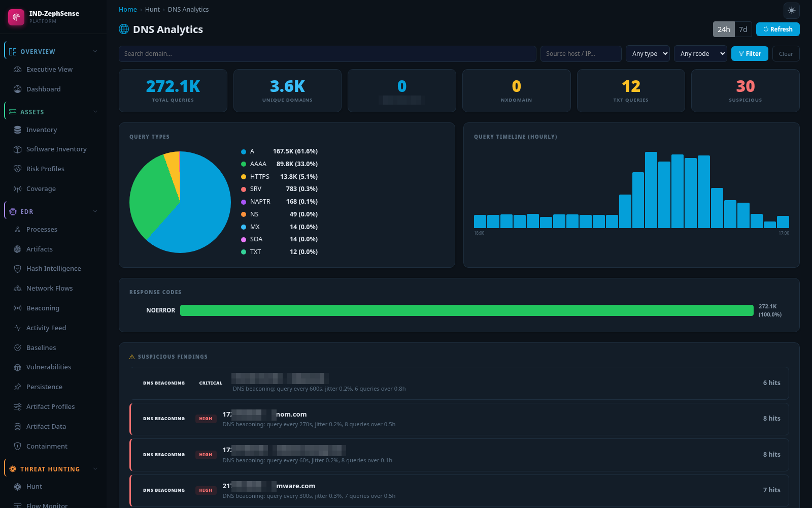Click the Refresh button
Image resolution: width=812 pixels, height=508 pixels.
(777, 29)
